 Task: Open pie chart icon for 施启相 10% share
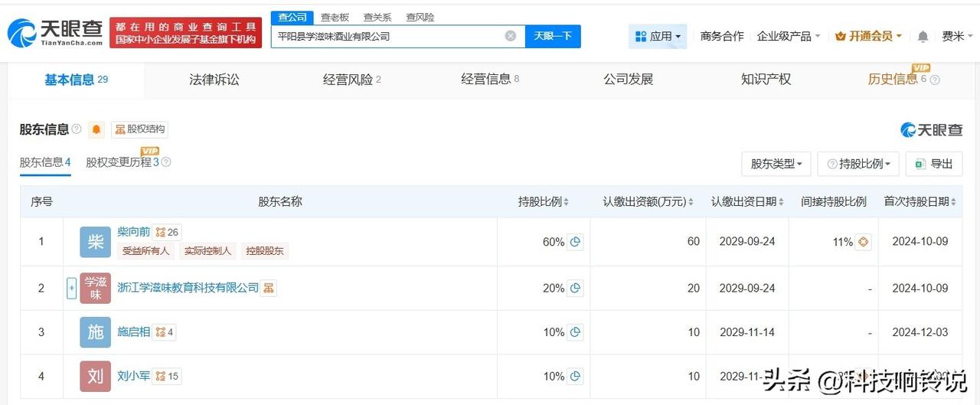(x=576, y=332)
